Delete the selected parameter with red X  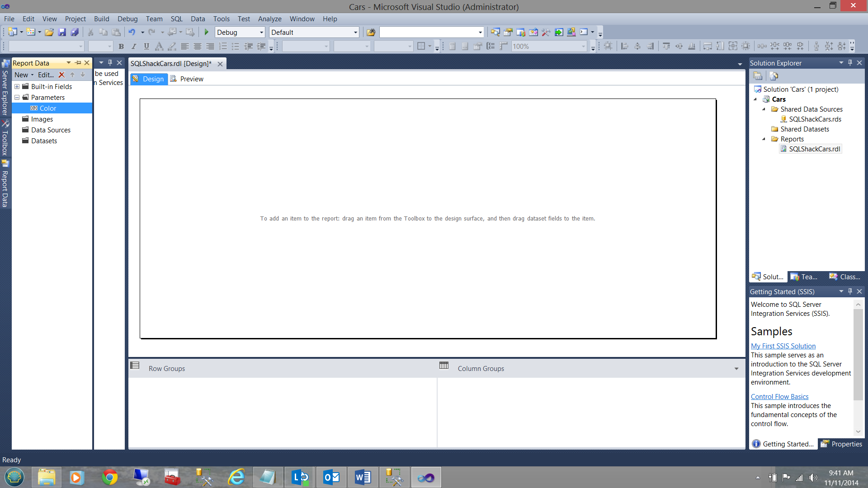(x=62, y=75)
